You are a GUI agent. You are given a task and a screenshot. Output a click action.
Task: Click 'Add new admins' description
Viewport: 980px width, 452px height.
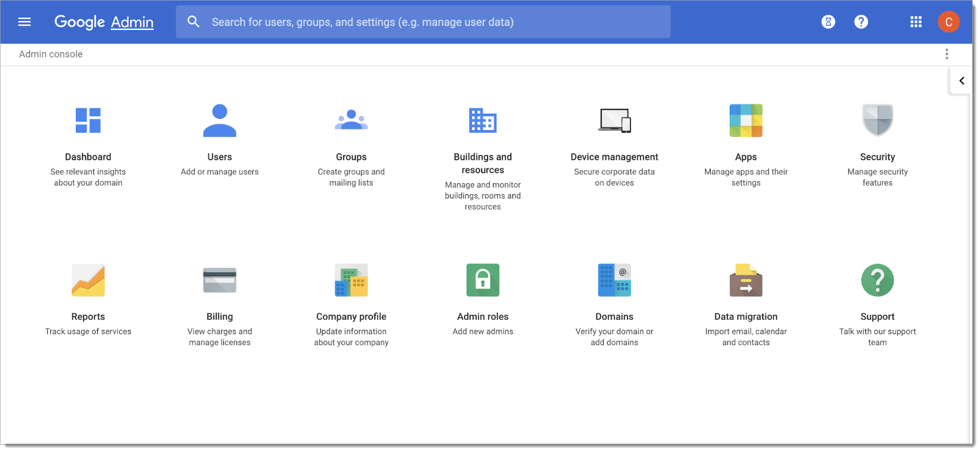click(483, 331)
